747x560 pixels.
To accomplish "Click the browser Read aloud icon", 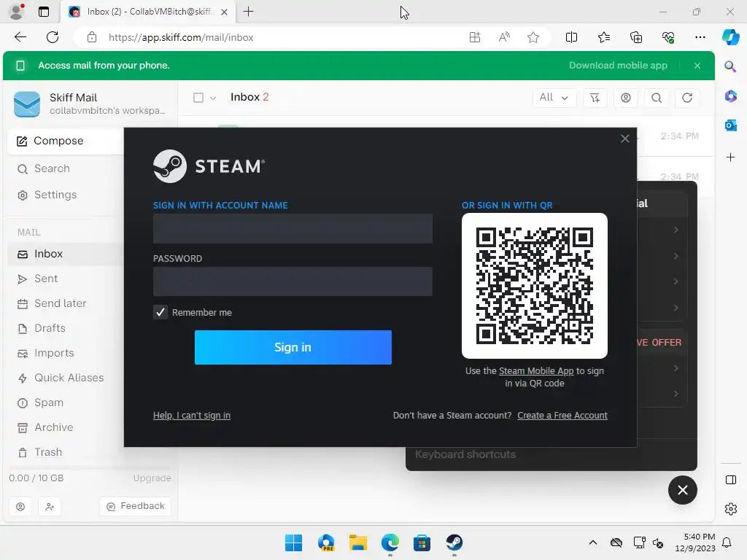I will tap(504, 37).
